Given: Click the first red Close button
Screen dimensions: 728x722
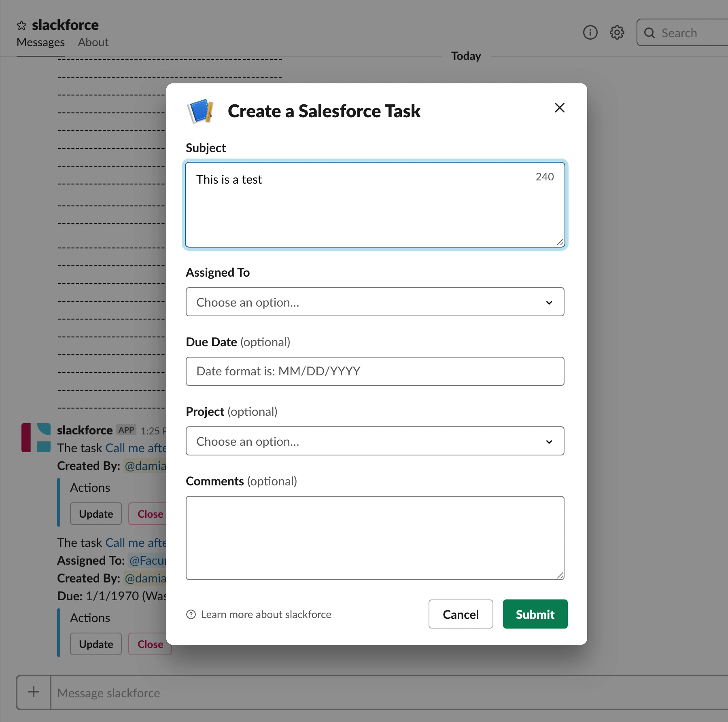Looking at the screenshot, I should pos(148,514).
